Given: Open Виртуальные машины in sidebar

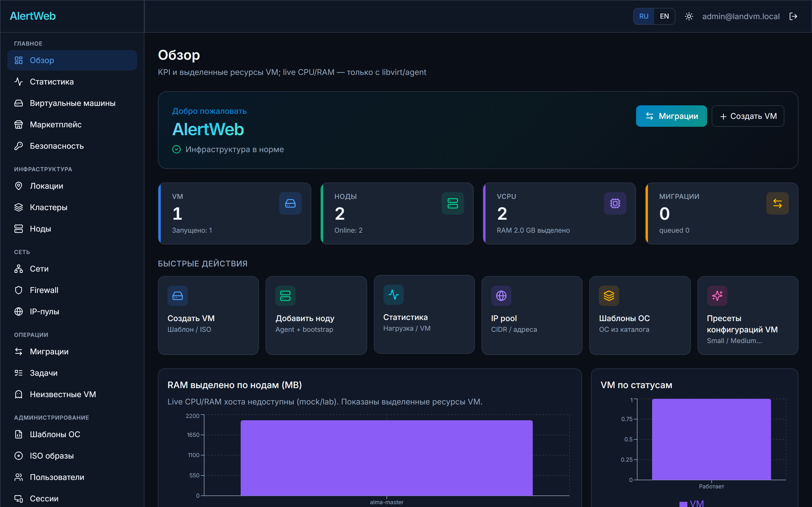Looking at the screenshot, I should click(72, 103).
